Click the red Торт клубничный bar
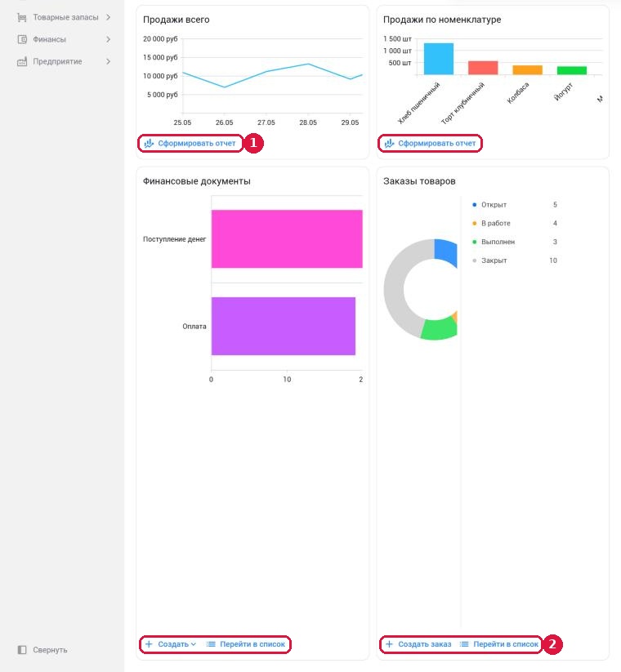The width and height of the screenshot is (621, 672). click(483, 68)
